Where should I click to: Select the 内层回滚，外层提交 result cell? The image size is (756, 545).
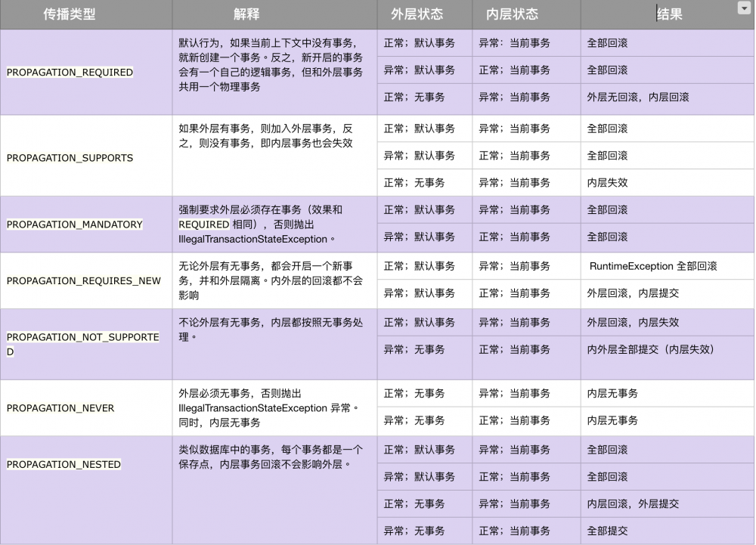(668, 504)
